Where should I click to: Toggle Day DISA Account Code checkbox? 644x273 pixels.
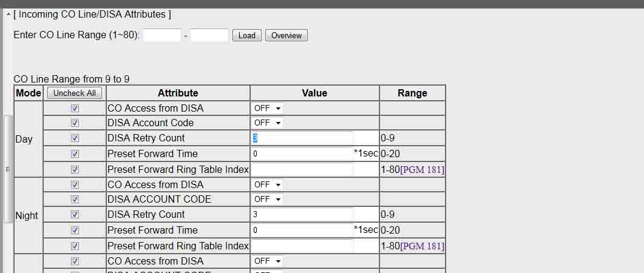[x=75, y=123]
